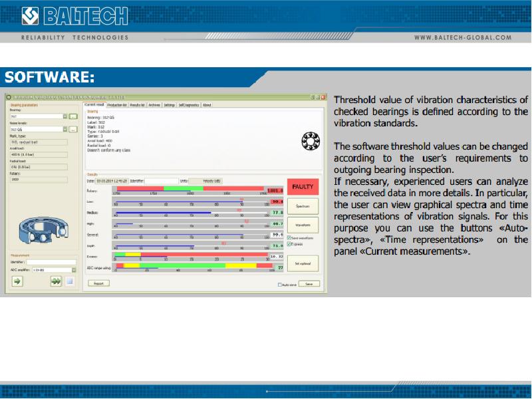Image resolution: width=532 pixels, height=399 pixels.
Task: Click the green single-arrow start measurement icon
Action: (17, 281)
